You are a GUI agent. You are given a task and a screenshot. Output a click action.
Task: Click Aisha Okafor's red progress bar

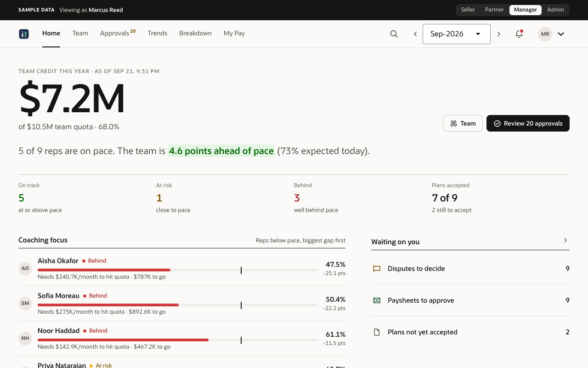104,270
